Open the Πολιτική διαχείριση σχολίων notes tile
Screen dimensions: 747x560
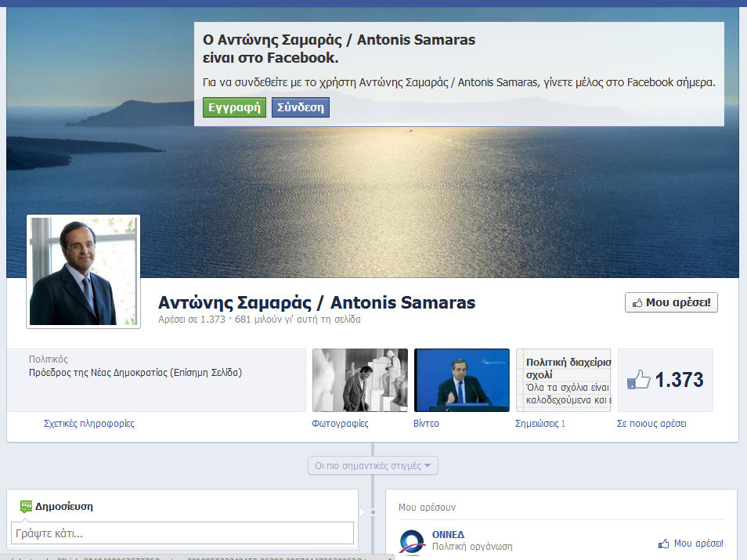(x=563, y=380)
